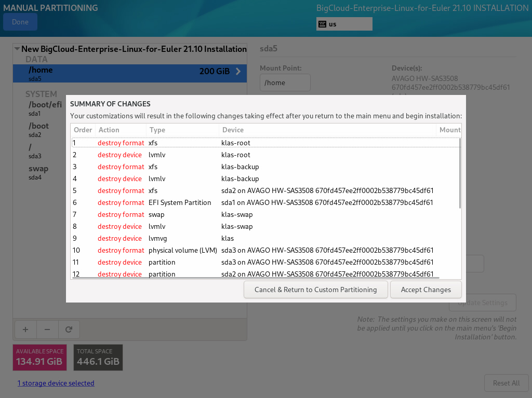Sort by the Type column header
The image size is (532, 398).
[182, 130]
